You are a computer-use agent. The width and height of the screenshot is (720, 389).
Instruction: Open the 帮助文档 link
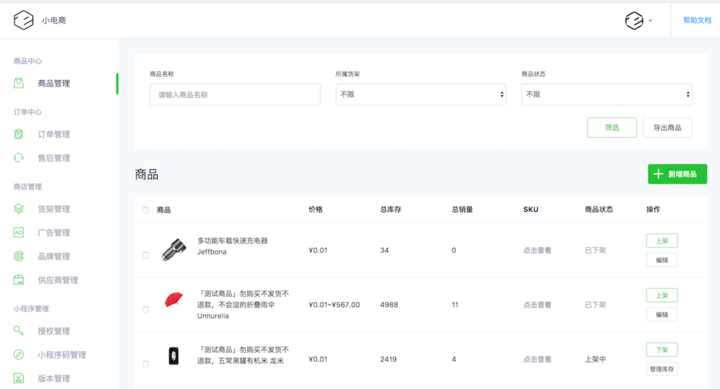tap(697, 20)
